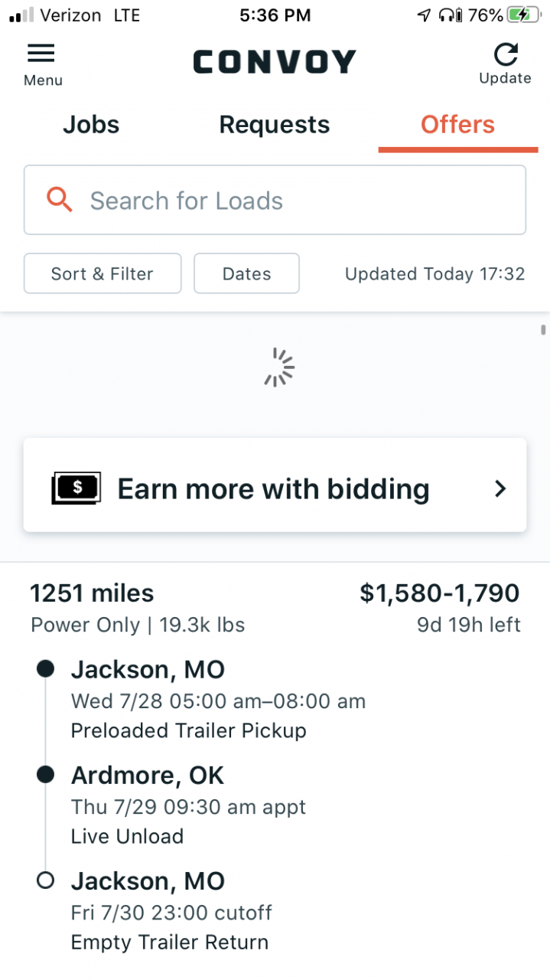Tap the CONVOY logo

(x=275, y=62)
